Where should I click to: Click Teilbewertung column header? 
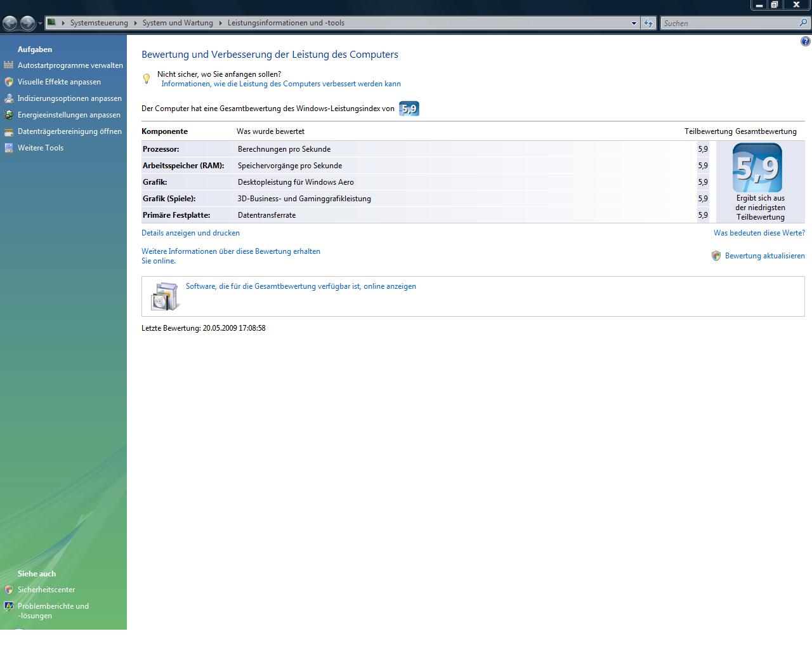(x=708, y=131)
